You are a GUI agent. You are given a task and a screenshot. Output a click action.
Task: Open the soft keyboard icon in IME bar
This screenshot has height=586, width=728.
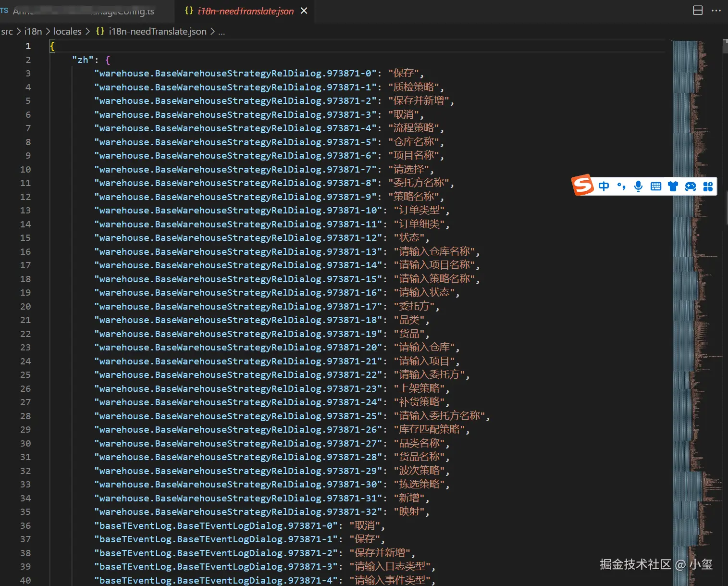point(656,187)
